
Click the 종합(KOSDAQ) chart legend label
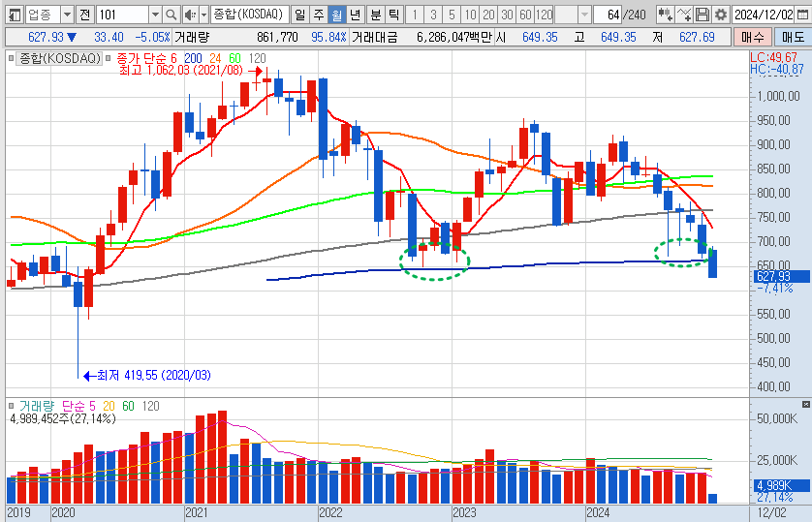(x=59, y=58)
